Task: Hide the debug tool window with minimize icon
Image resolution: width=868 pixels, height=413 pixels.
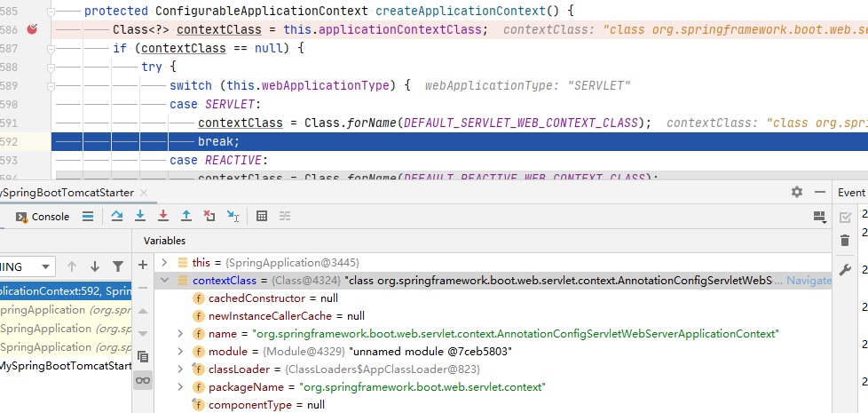Action: coord(820,192)
